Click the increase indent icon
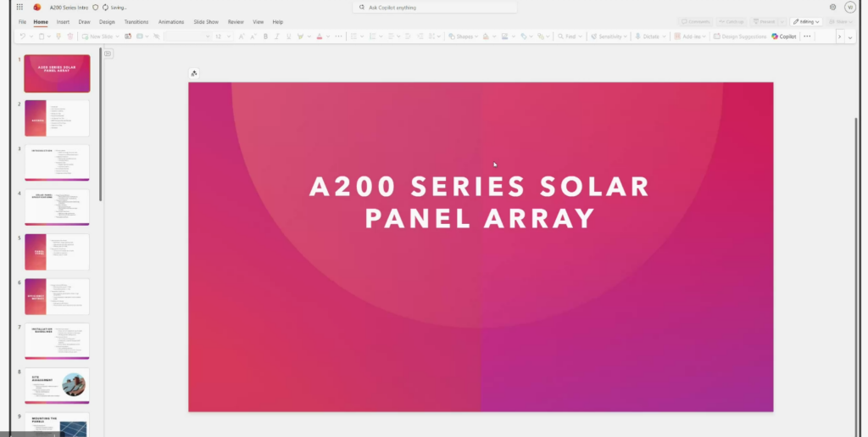The image size is (868, 437). (420, 36)
